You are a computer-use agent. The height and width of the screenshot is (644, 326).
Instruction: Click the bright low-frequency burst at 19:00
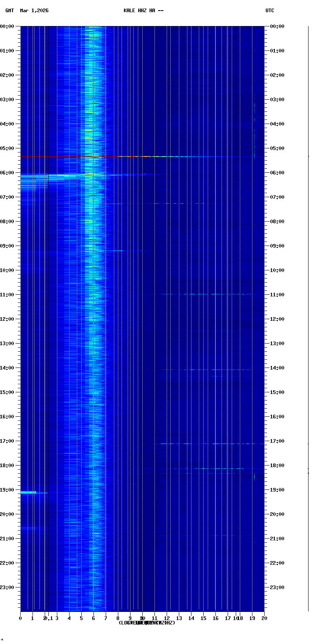click(28, 492)
